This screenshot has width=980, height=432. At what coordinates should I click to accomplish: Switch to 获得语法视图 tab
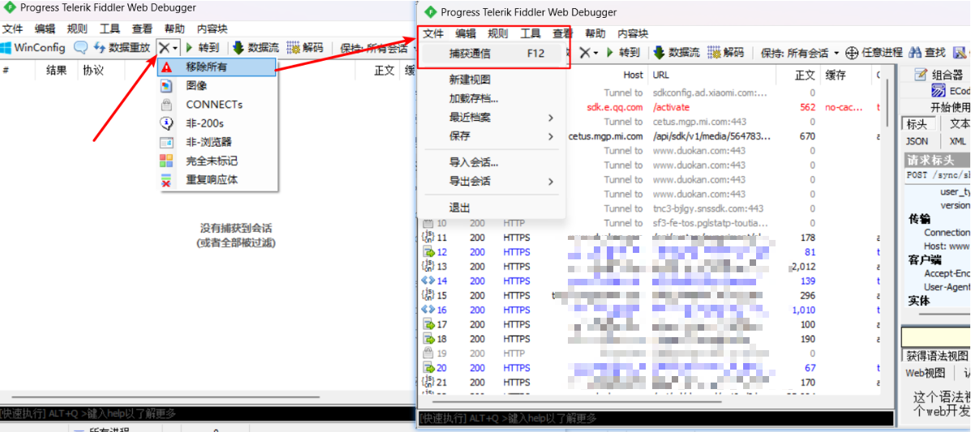pos(937,356)
